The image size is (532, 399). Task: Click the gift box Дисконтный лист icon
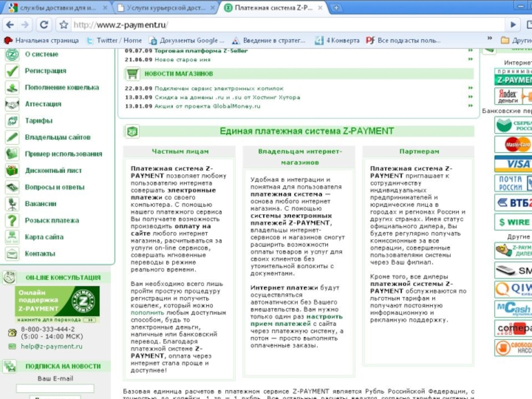click(12, 171)
